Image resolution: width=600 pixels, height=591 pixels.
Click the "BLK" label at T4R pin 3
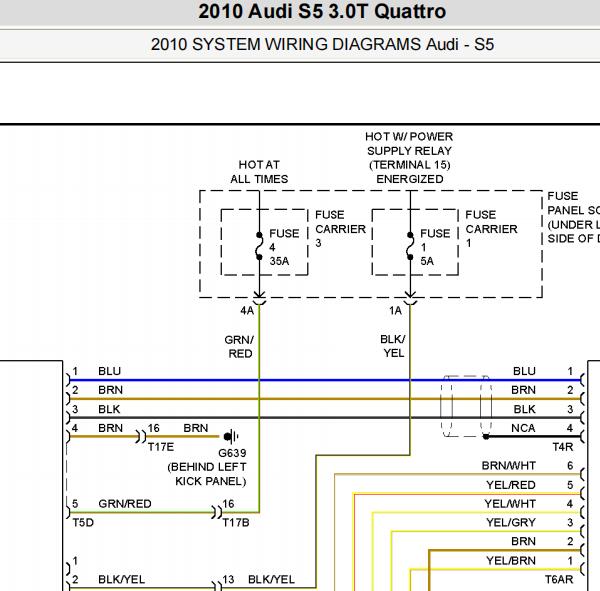pyautogui.click(x=524, y=409)
